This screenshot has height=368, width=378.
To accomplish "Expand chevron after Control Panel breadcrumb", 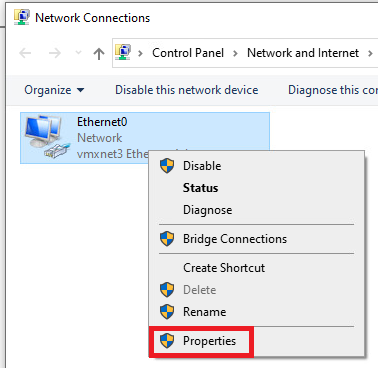I will tap(235, 53).
